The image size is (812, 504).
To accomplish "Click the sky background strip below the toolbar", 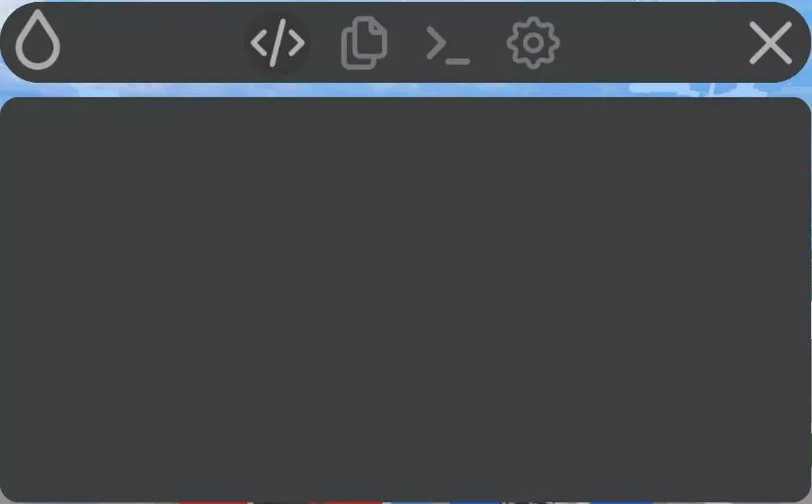I will coord(405,91).
